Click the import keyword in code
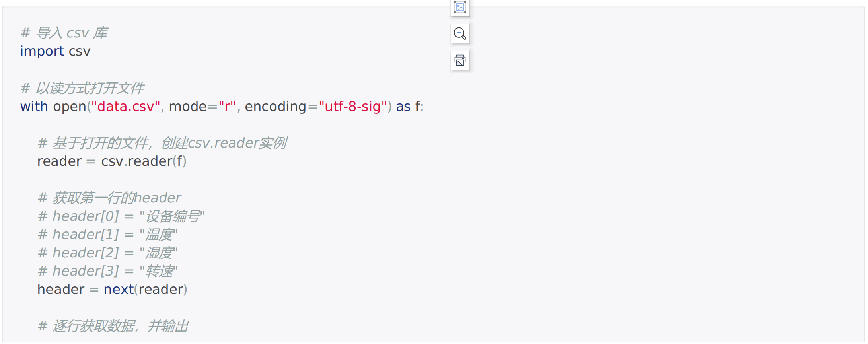This screenshot has width=868, height=344. (x=42, y=51)
